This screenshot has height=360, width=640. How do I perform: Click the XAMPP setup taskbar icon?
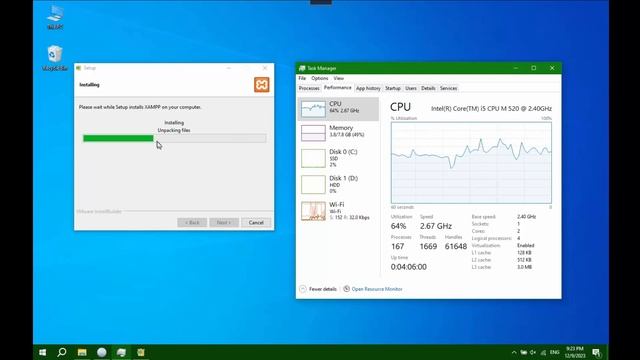pyautogui.click(x=141, y=352)
